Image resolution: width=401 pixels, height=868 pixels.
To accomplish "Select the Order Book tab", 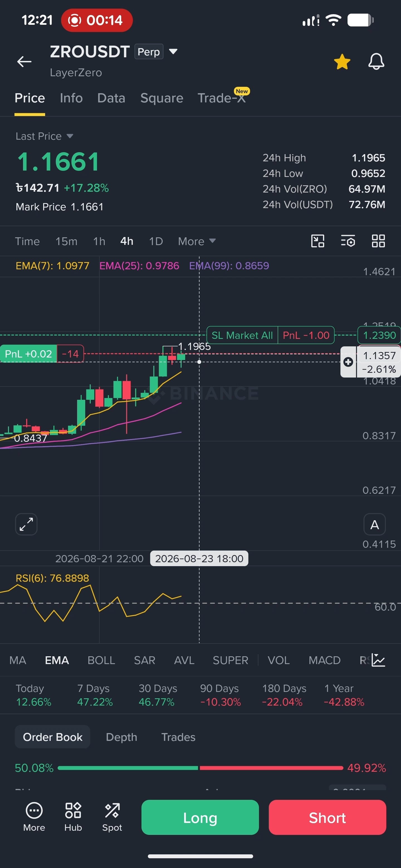I will coord(53,737).
